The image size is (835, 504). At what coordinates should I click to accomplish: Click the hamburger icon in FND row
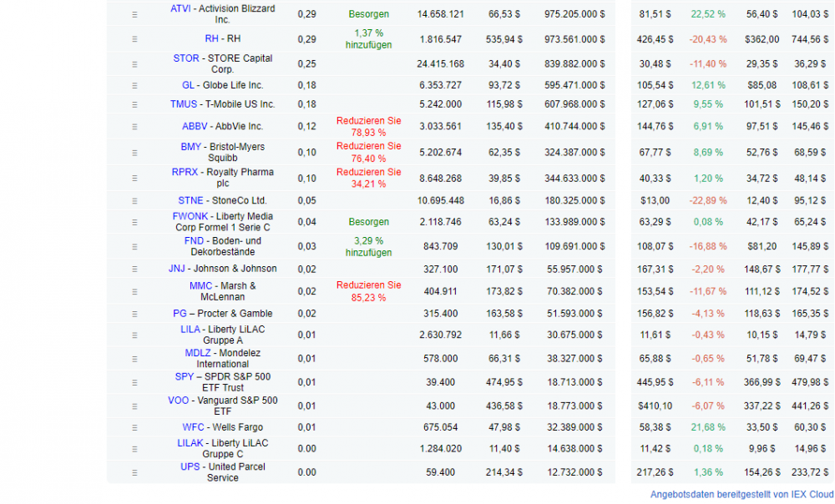[134, 246]
